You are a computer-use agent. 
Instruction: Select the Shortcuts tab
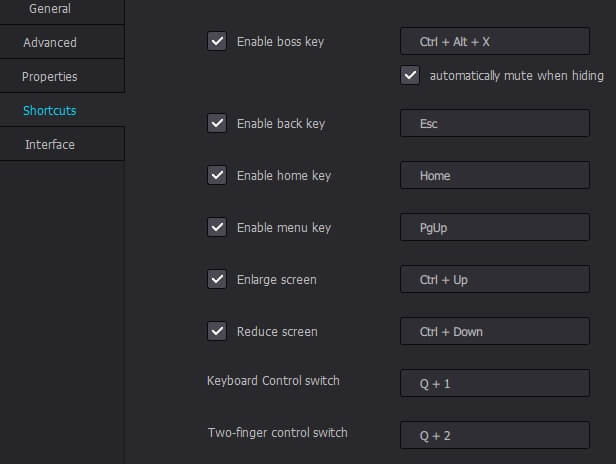(50, 110)
